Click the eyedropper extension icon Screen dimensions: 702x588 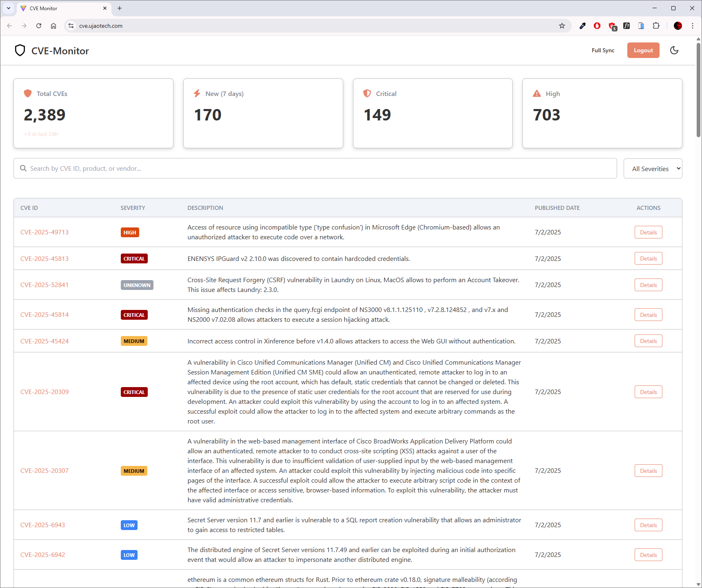(x=582, y=26)
